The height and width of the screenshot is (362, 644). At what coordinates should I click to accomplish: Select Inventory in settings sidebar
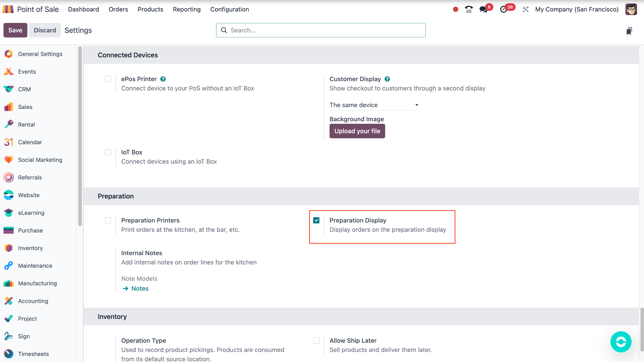pyautogui.click(x=30, y=248)
